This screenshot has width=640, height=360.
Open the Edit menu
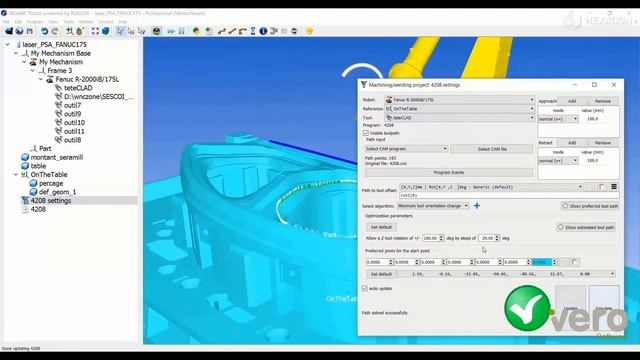pyautogui.click(x=18, y=22)
